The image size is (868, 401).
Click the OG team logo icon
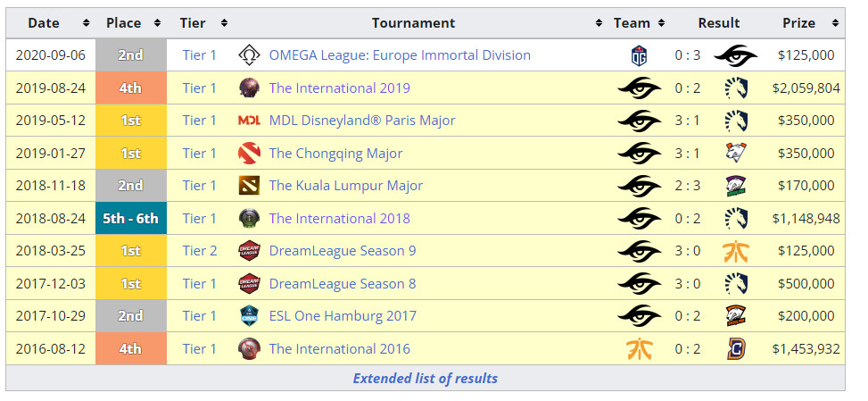click(x=639, y=55)
